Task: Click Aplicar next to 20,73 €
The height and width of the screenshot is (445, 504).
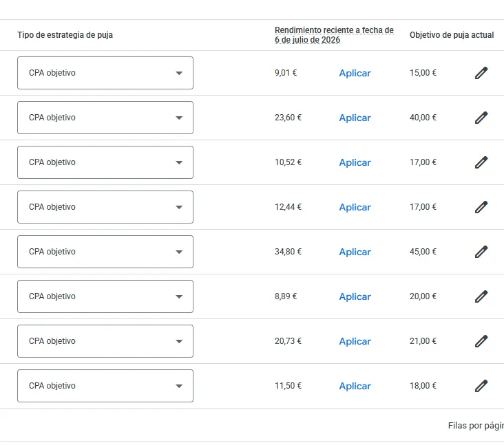Action: pyautogui.click(x=355, y=341)
